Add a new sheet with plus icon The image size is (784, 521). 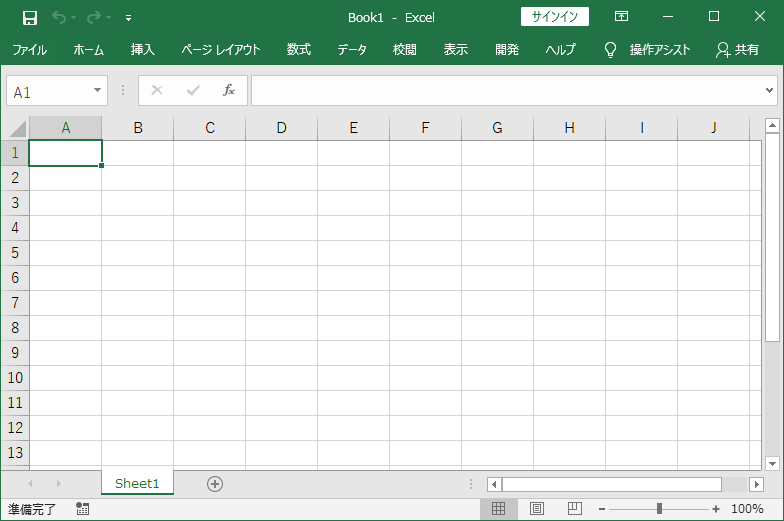pos(215,484)
